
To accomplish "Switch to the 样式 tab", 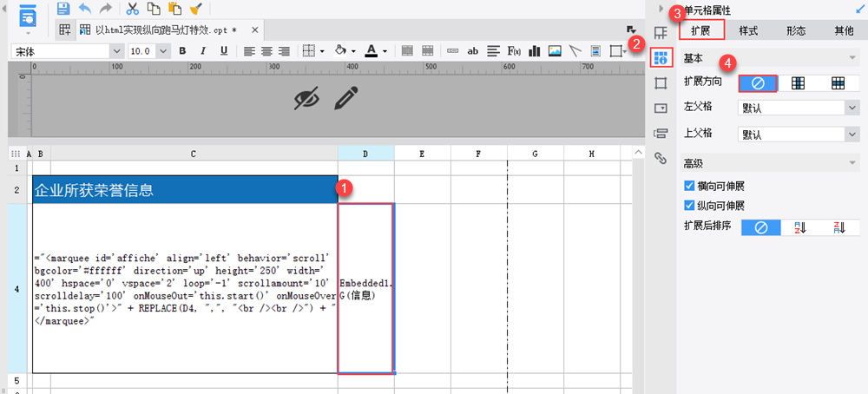I will tap(748, 31).
